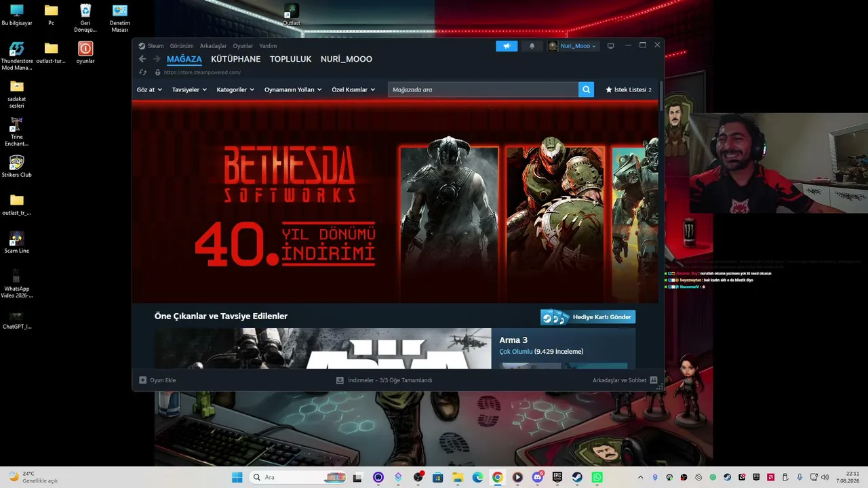Open Steam from the taskbar
This screenshot has width=868, height=488.
click(x=577, y=477)
